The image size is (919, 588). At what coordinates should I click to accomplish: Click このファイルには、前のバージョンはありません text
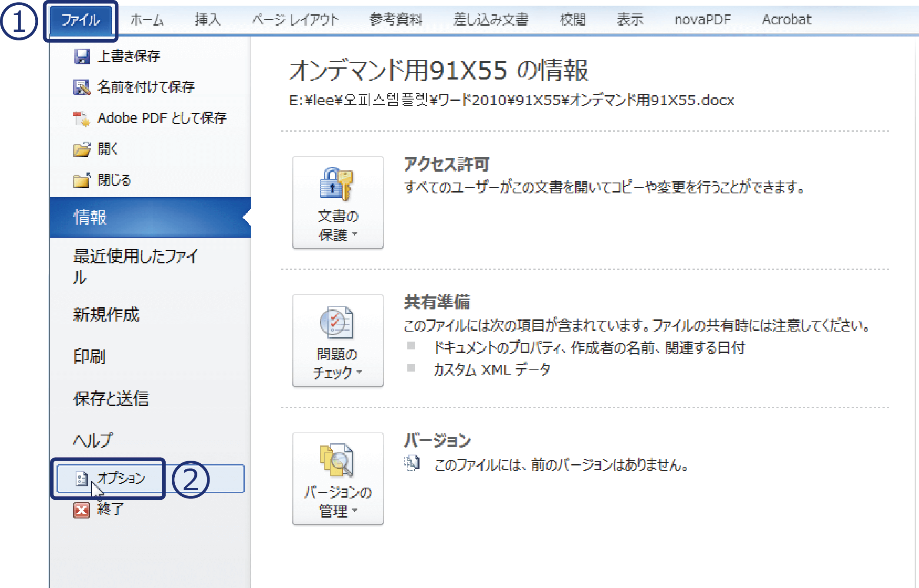coord(561,465)
